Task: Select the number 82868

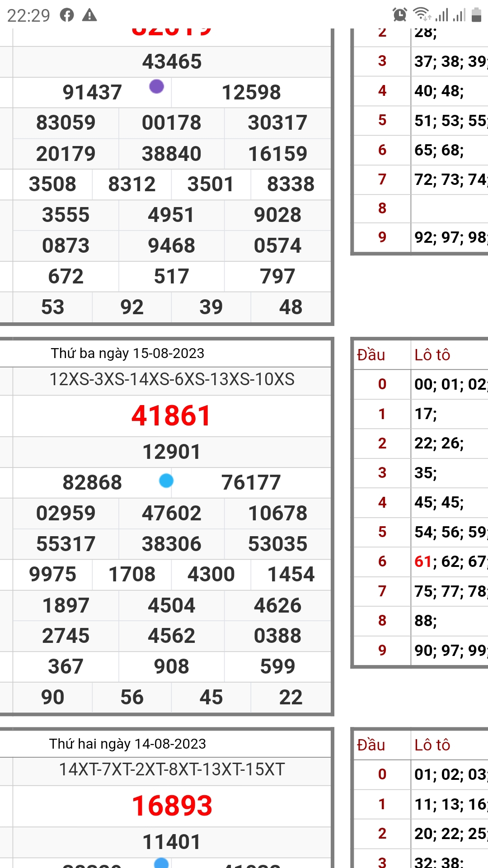Action: tap(92, 482)
